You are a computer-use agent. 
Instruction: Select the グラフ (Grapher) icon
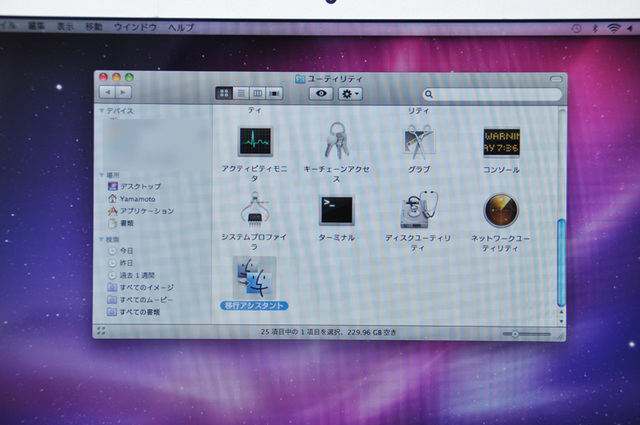tap(418, 144)
